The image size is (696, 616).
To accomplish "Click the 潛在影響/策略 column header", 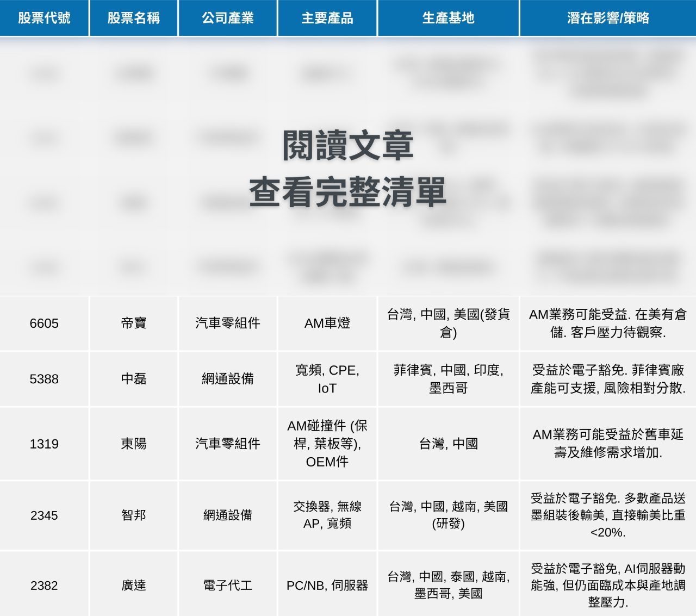I will (608, 18).
